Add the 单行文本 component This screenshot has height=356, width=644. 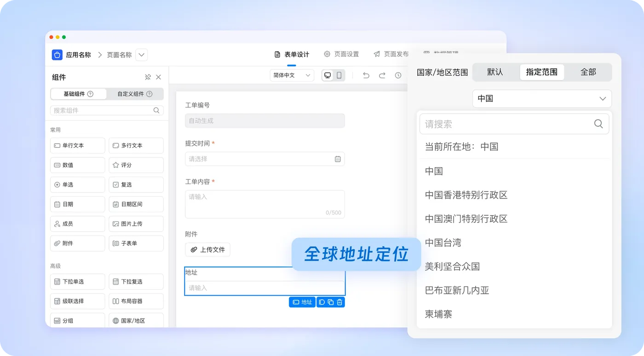point(78,146)
